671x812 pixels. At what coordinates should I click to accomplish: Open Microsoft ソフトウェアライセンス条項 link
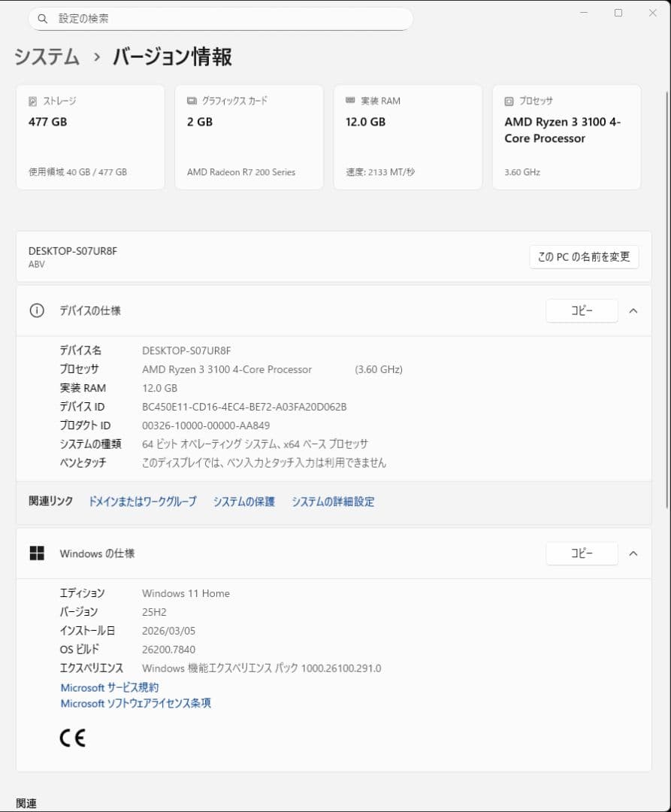click(135, 703)
